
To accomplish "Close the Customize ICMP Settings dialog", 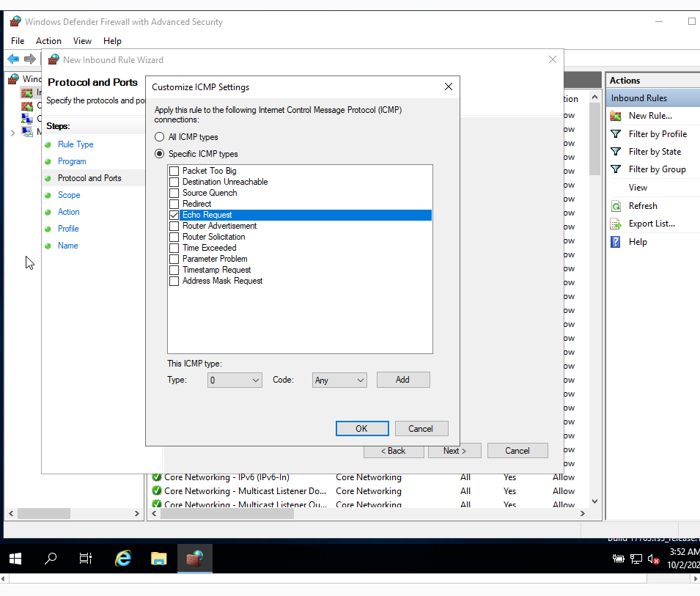I will click(x=449, y=87).
